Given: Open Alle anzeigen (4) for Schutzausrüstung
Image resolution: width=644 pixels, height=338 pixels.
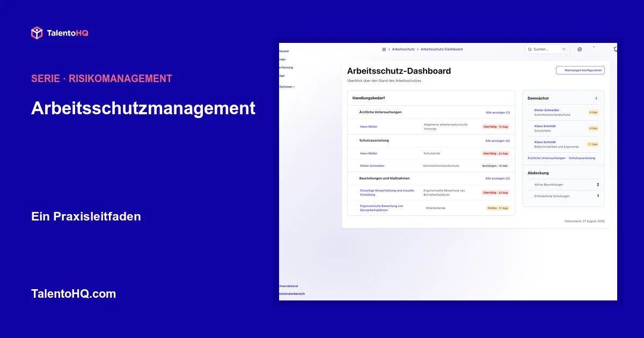Looking at the screenshot, I should [497, 141].
